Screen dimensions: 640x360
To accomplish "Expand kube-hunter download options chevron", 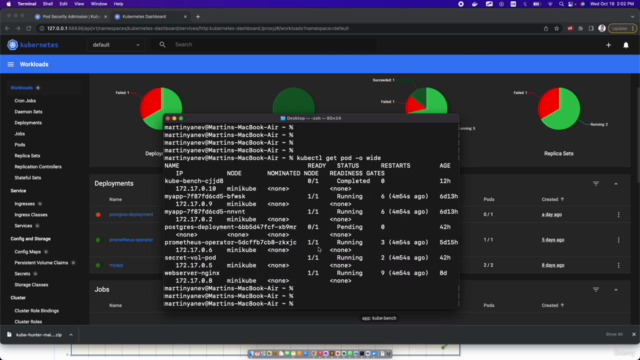I will 71,335.
